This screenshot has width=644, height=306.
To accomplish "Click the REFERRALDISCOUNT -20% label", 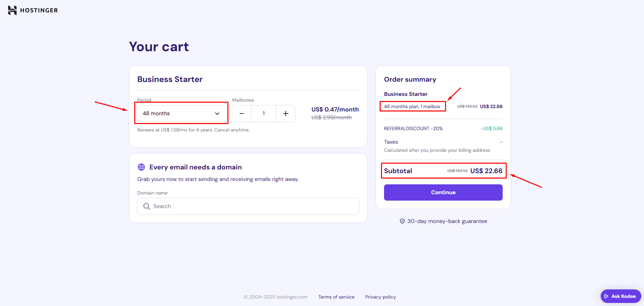I will tap(413, 128).
